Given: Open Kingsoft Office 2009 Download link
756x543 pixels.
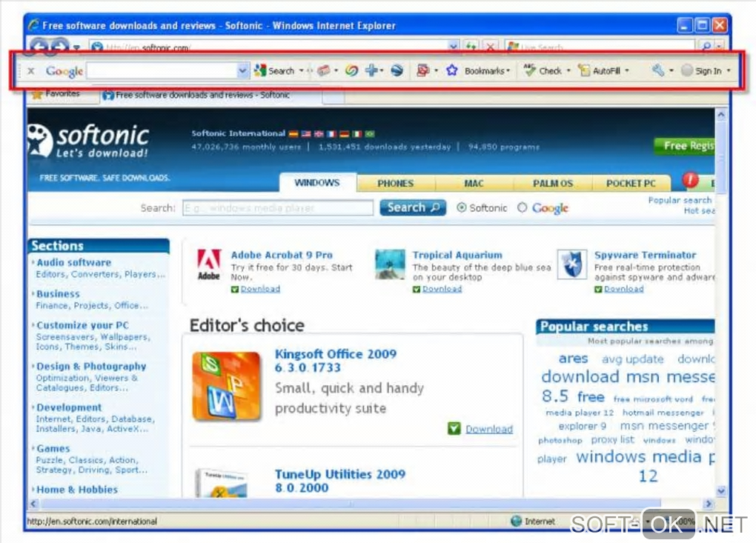Looking at the screenshot, I should pos(489,429).
